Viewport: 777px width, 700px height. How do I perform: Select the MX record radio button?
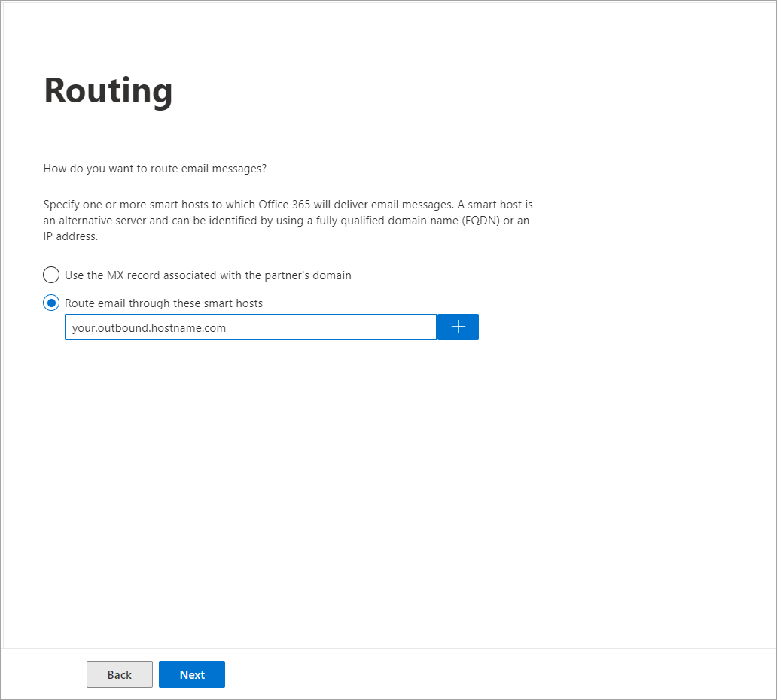pos(51,275)
